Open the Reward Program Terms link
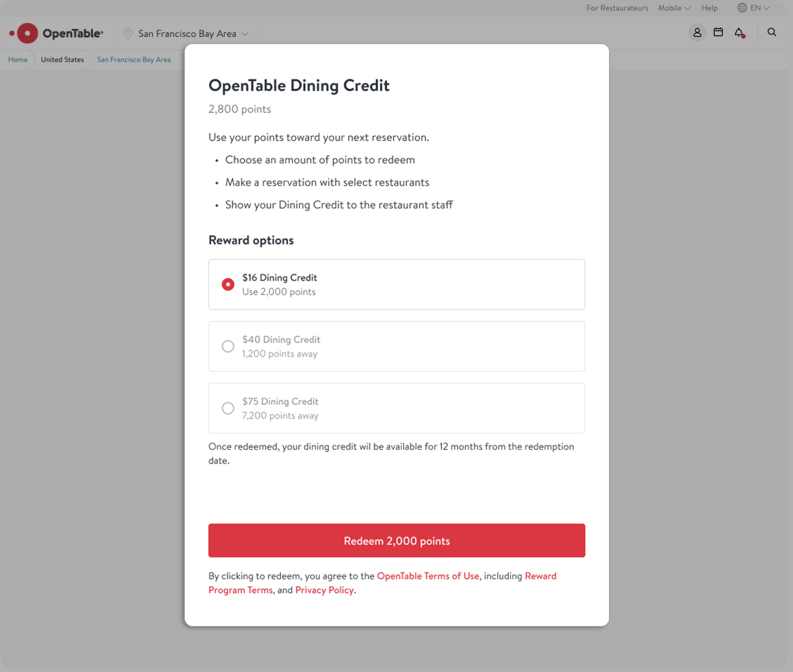The width and height of the screenshot is (793, 672). click(x=382, y=583)
